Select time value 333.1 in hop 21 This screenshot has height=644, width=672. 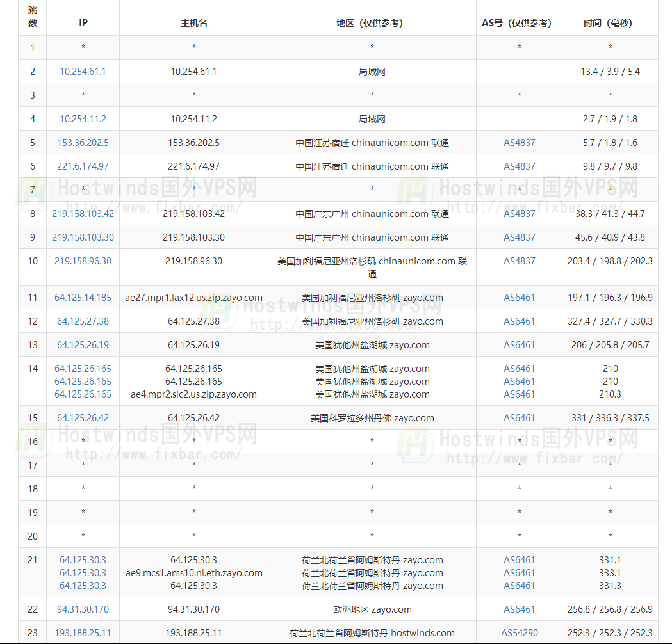point(610,573)
